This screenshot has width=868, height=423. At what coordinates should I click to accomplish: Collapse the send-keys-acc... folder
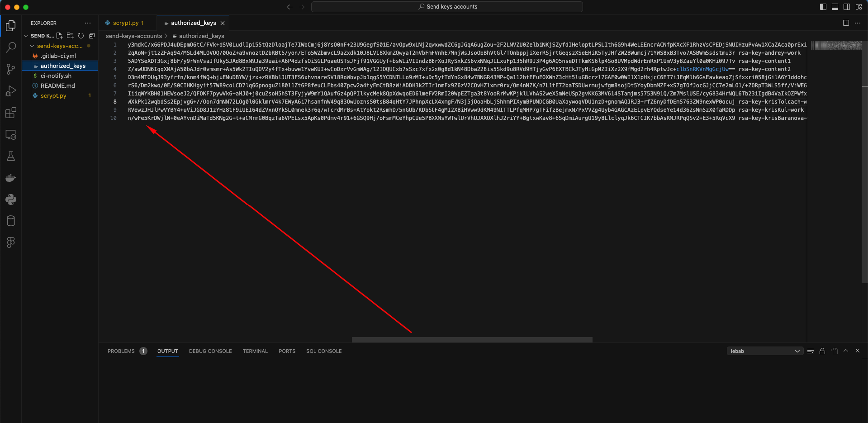32,46
